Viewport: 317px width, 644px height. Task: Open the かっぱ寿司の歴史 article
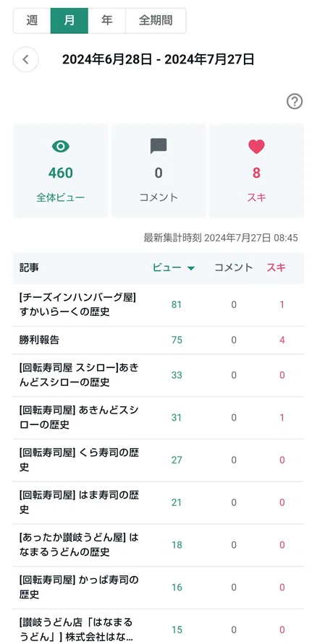[79, 588]
